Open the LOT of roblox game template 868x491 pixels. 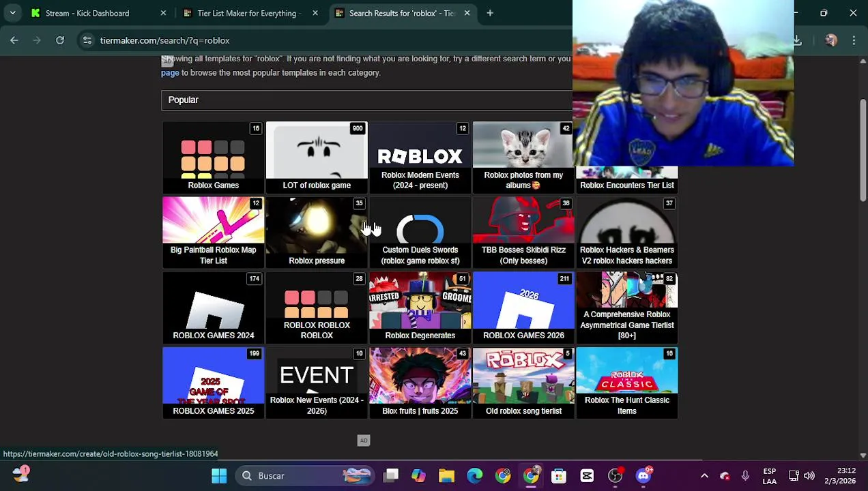pos(317,158)
